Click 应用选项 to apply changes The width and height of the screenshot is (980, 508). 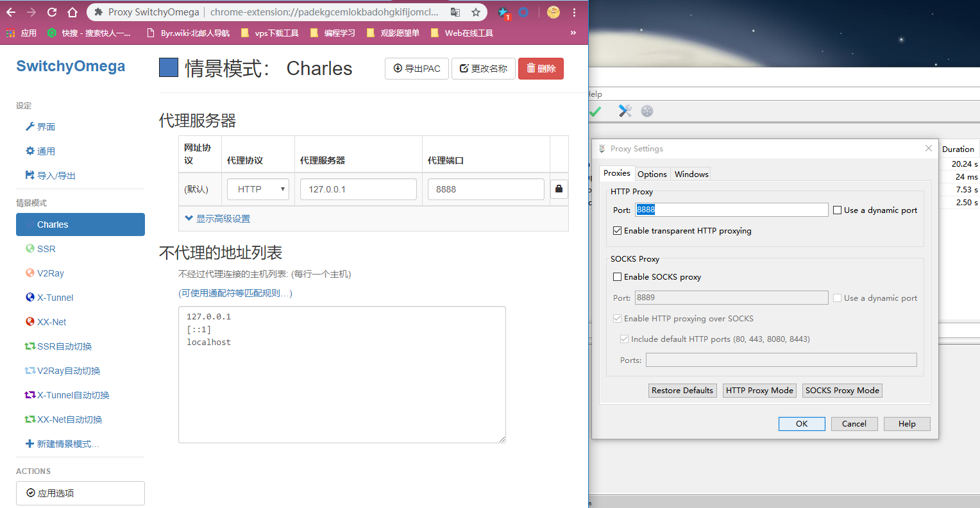[x=80, y=493]
